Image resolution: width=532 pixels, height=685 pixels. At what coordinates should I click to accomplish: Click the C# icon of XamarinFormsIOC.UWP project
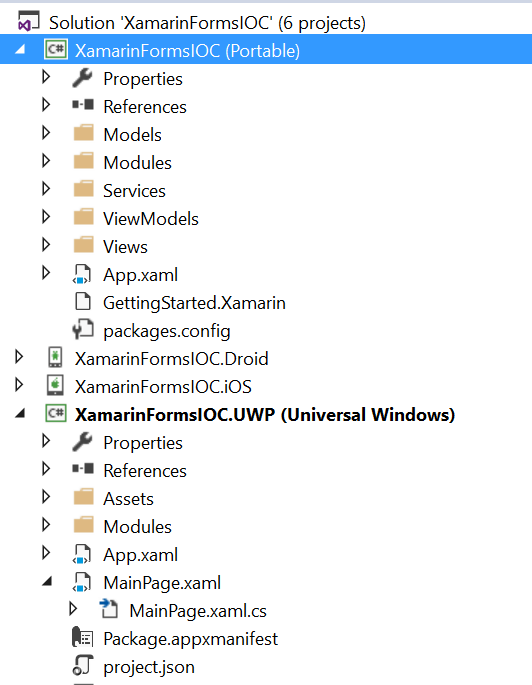[x=56, y=413]
